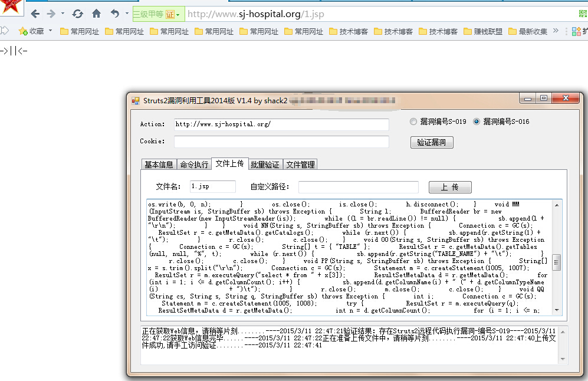The image size is (588, 381).
Task: Open the 文件管理 tab
Action: coord(300,164)
